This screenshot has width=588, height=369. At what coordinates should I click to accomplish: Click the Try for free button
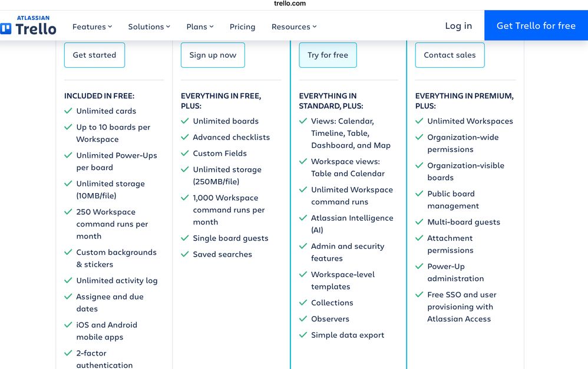(x=328, y=55)
